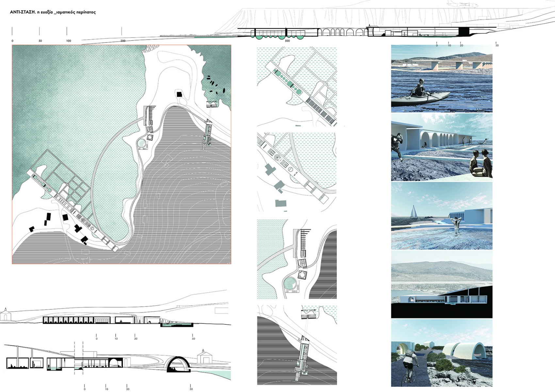Viewport: 555px width, 392px height.
Task: Click the first detail plan with grid pools
Action: pos(297,87)
